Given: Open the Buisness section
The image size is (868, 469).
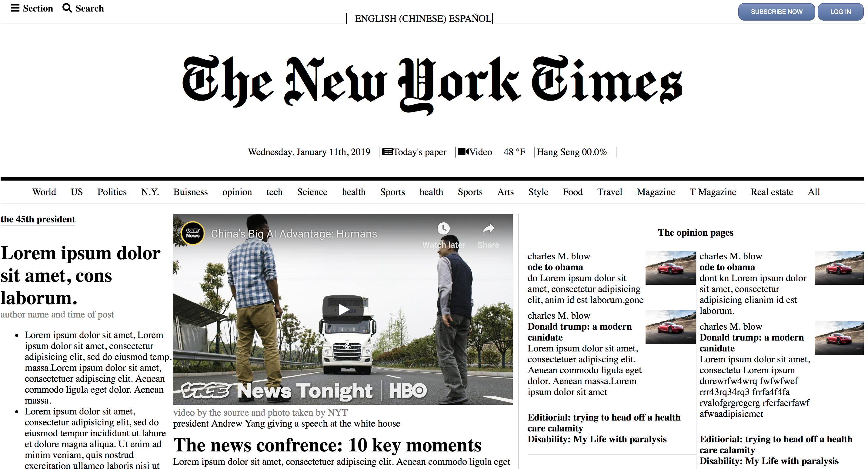Looking at the screenshot, I should click(x=190, y=192).
